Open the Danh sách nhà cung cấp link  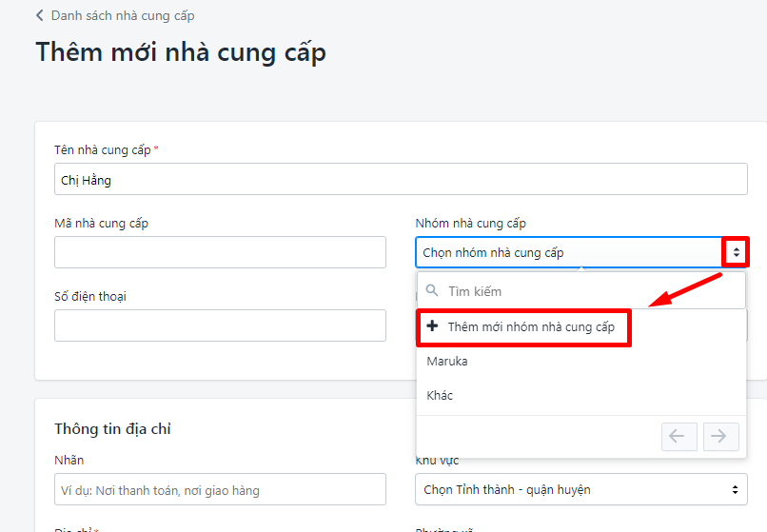(123, 16)
